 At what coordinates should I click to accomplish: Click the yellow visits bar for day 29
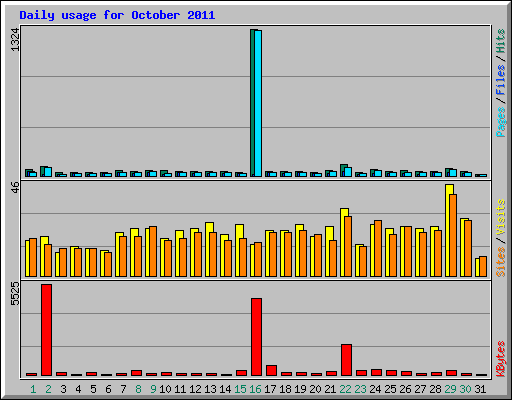(x=449, y=230)
